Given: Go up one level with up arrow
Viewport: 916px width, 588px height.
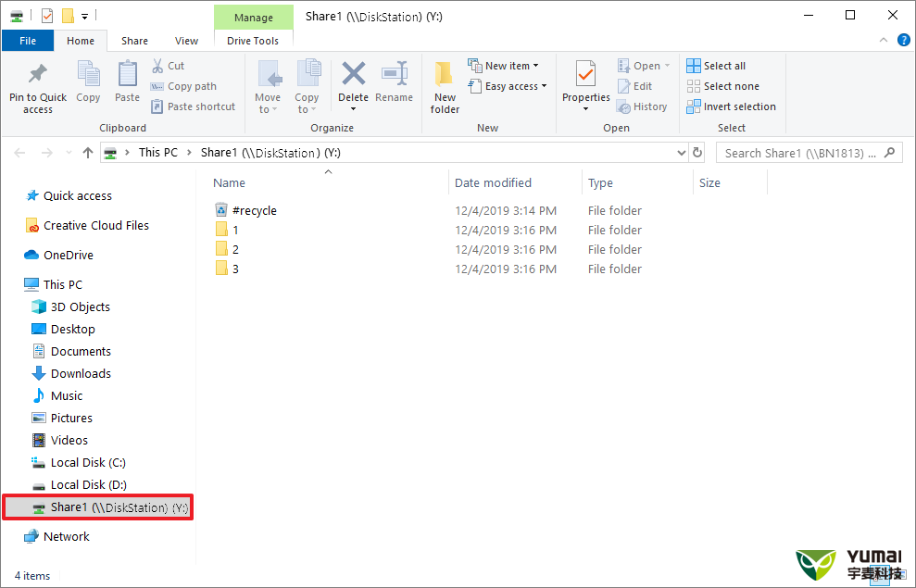Looking at the screenshot, I should [x=88, y=153].
